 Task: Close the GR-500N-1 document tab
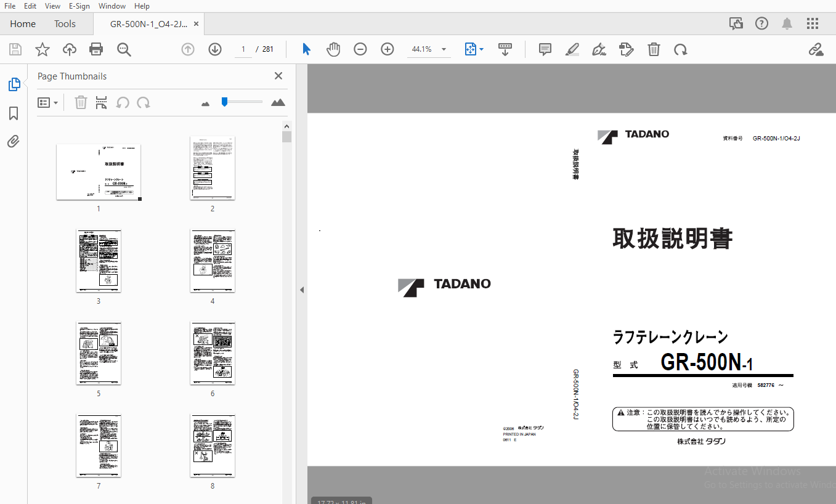click(196, 23)
